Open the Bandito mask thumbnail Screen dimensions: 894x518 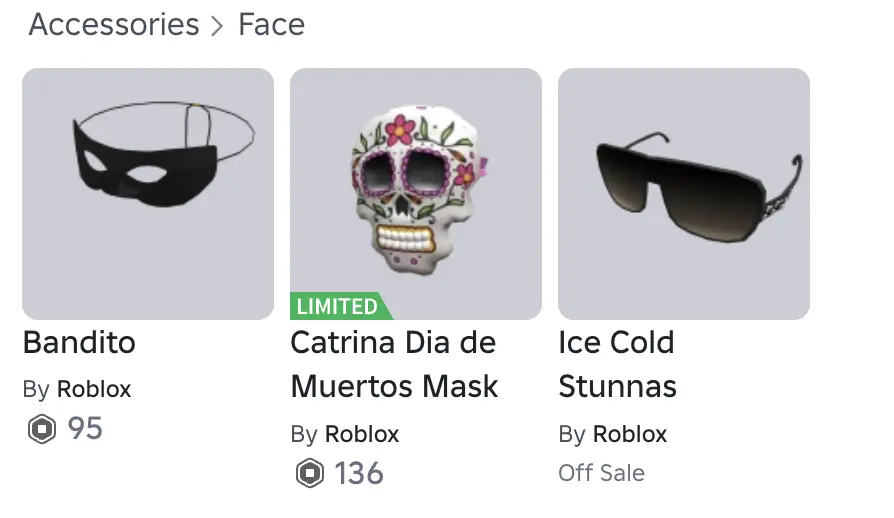148,193
